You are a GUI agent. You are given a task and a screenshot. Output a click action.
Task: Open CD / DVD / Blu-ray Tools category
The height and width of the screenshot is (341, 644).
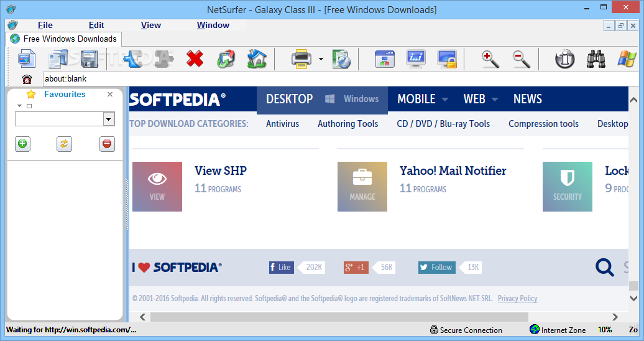[x=443, y=124]
